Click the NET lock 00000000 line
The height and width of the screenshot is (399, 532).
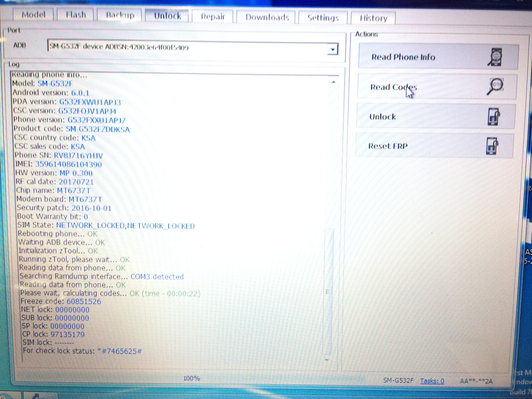[55, 310]
